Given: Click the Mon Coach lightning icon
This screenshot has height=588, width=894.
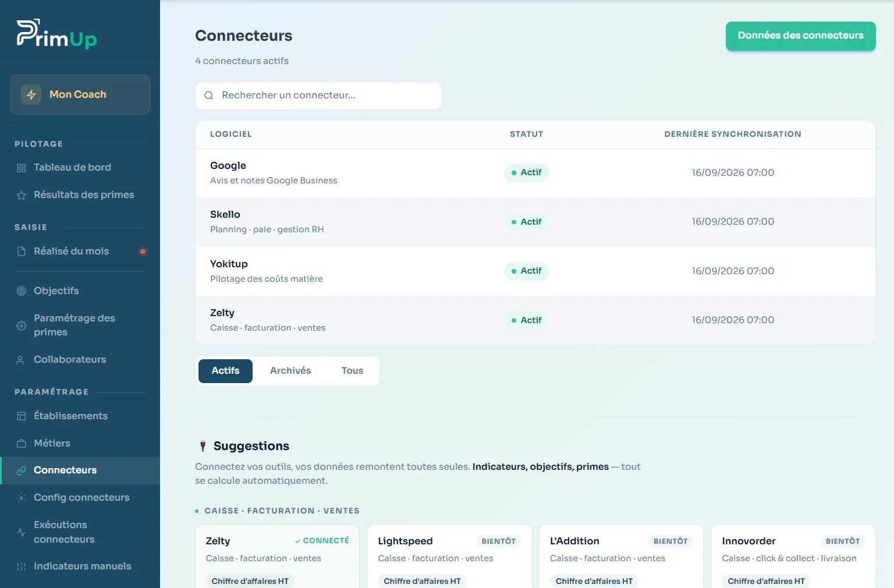Looking at the screenshot, I should tap(31, 94).
